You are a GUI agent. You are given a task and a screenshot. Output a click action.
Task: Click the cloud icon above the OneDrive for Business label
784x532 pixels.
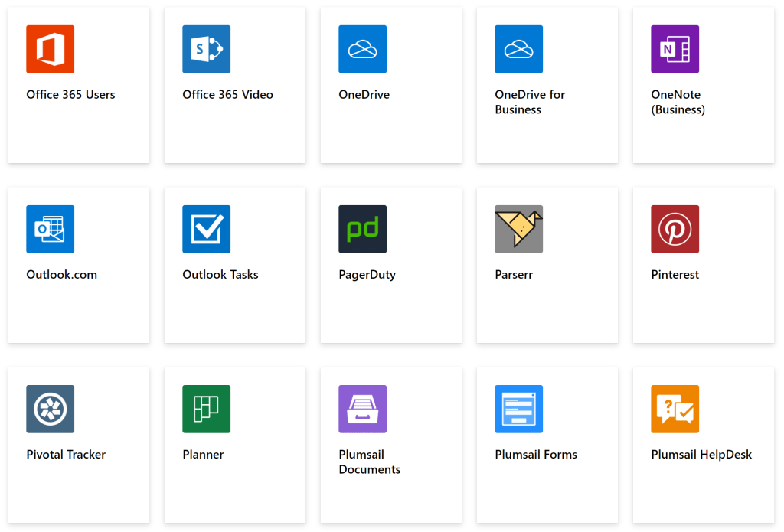[518, 49]
